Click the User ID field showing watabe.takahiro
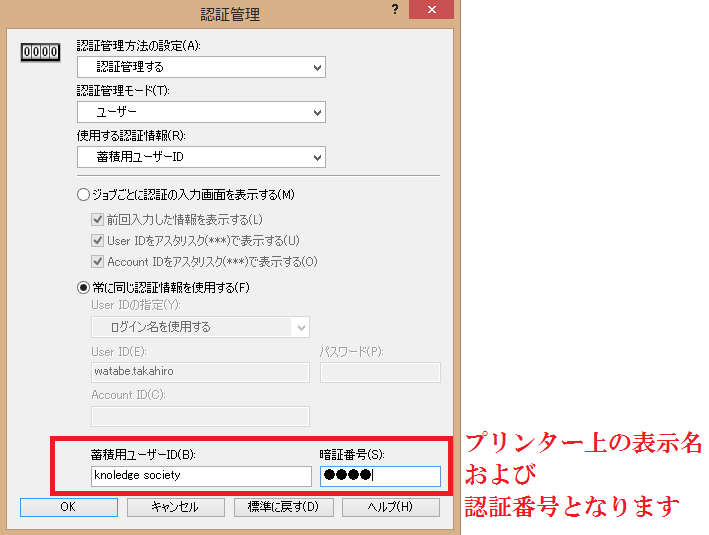Screen dimensions: 709x535 tap(200, 372)
